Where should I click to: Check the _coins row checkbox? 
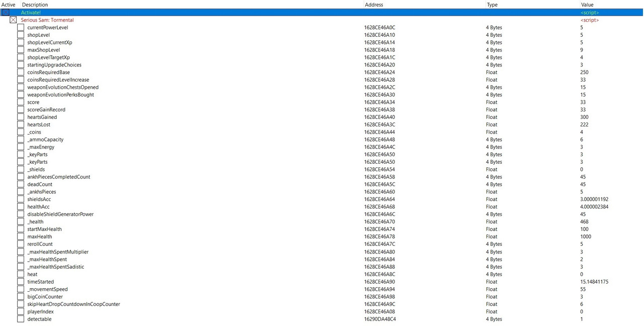pos(21,132)
